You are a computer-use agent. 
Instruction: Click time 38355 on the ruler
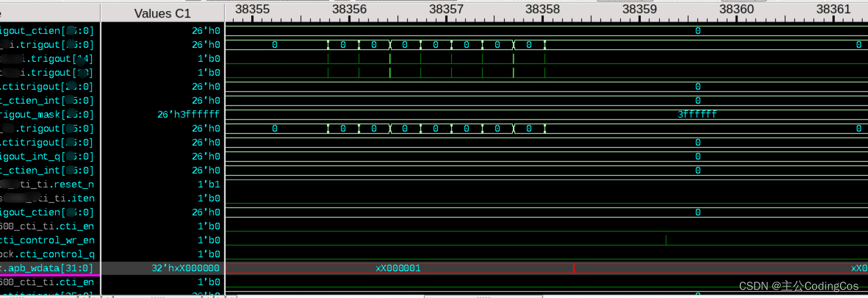coord(252,9)
